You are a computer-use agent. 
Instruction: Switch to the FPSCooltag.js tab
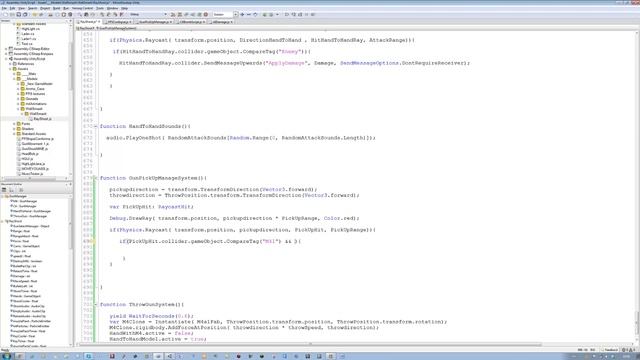(118, 22)
